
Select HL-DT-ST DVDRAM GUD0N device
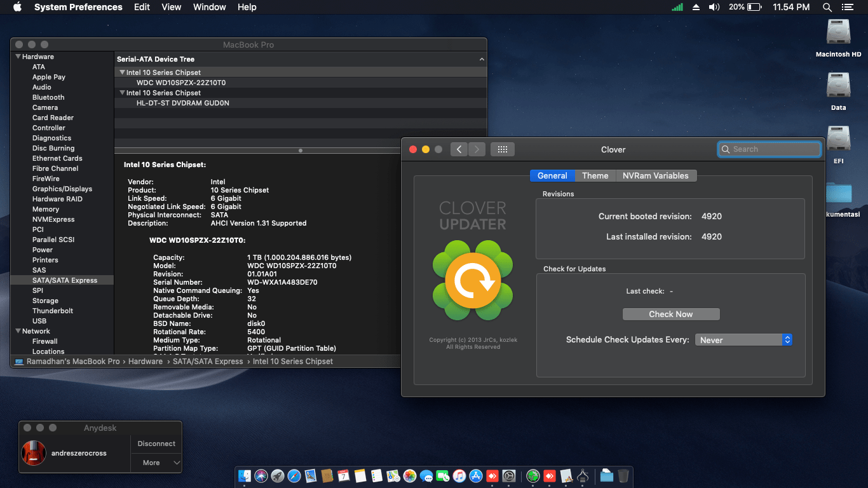click(183, 103)
